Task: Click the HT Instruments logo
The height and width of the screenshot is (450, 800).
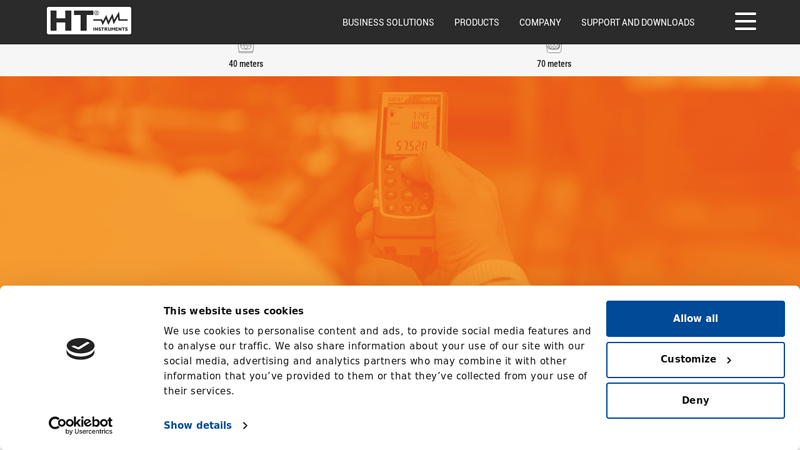Action: point(89,21)
